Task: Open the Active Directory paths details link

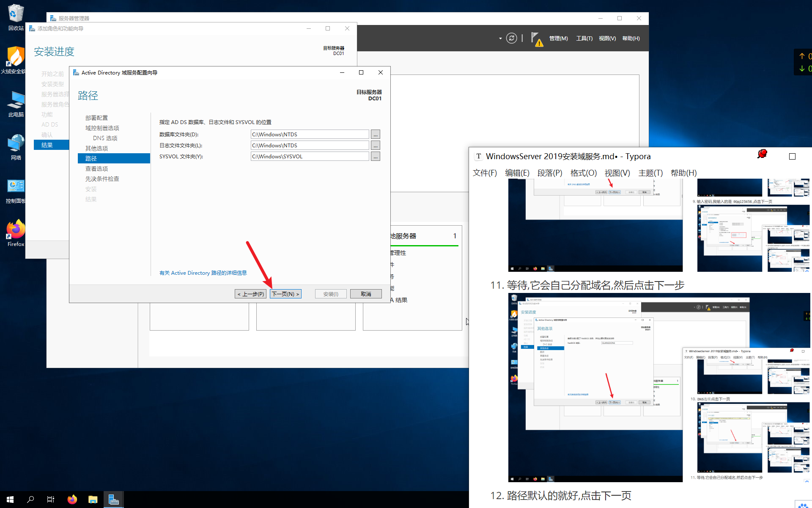Action: click(203, 273)
